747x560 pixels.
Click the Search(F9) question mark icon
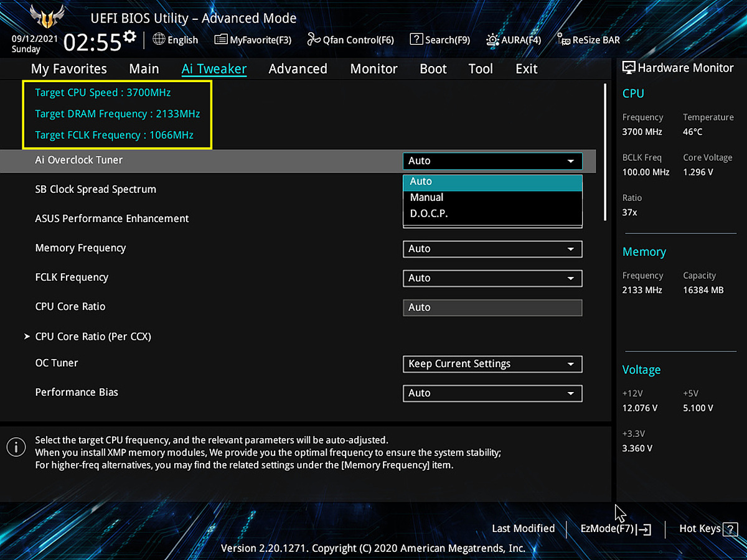[416, 39]
